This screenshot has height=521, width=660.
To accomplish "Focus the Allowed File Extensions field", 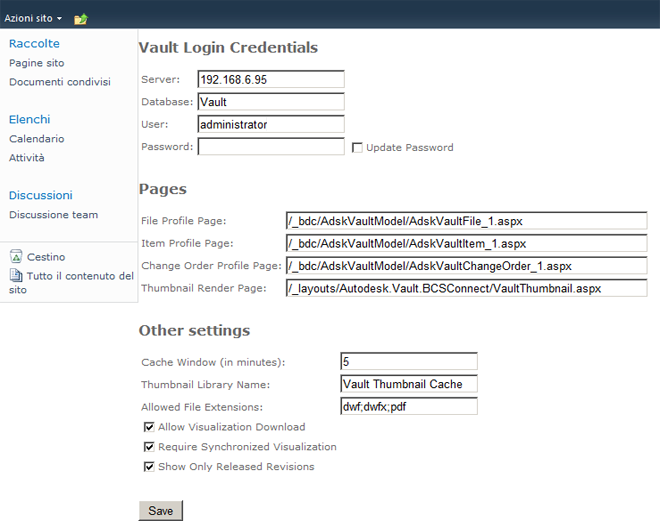I will [409, 406].
